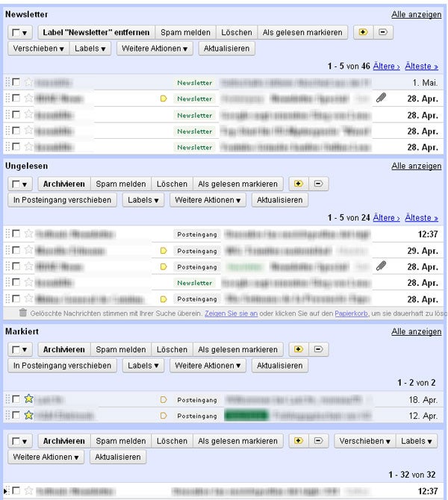
Task: Expand Weitere Aktionen dropdown in Ungelesen section
Action: (208, 200)
